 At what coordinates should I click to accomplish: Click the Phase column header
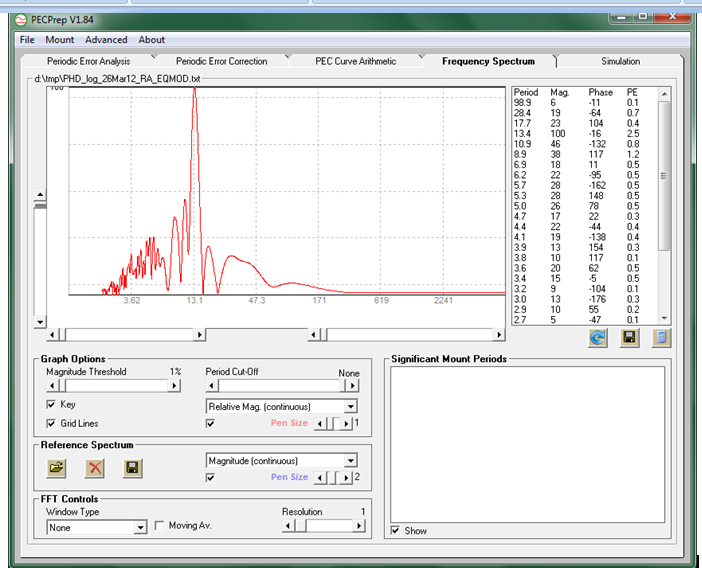coord(600,92)
